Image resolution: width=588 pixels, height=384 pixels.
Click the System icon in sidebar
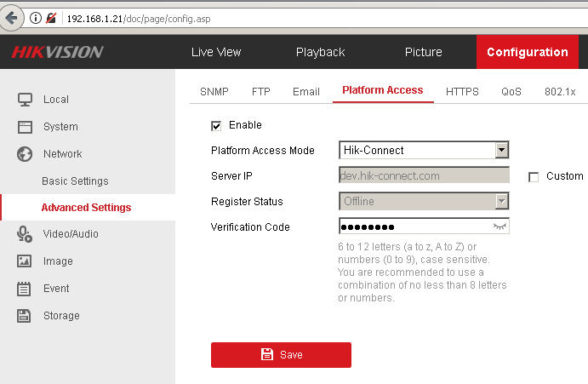tap(25, 127)
